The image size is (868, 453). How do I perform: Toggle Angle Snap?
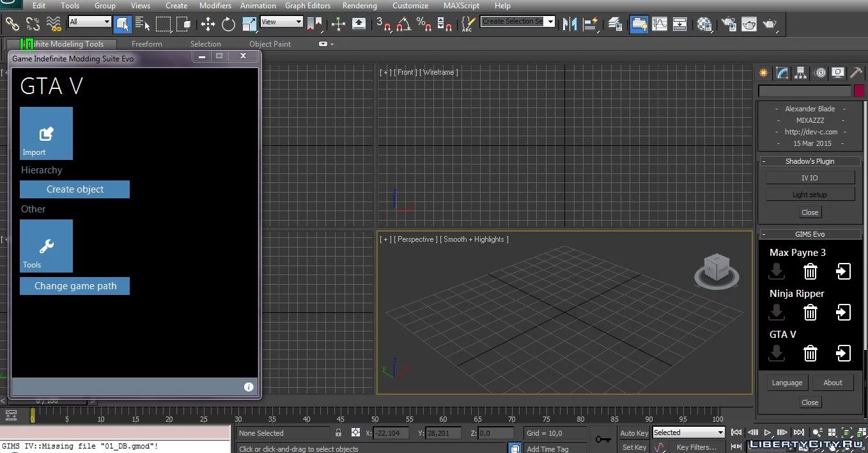[x=403, y=24]
